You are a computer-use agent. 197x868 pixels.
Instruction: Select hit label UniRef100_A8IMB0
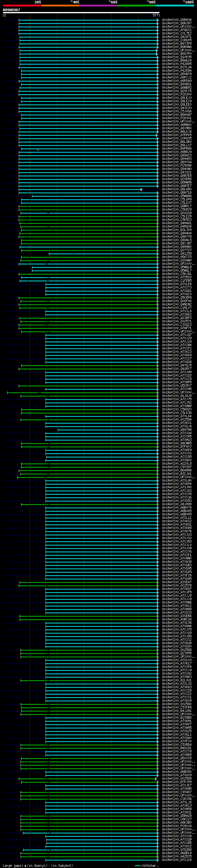click(177, 128)
